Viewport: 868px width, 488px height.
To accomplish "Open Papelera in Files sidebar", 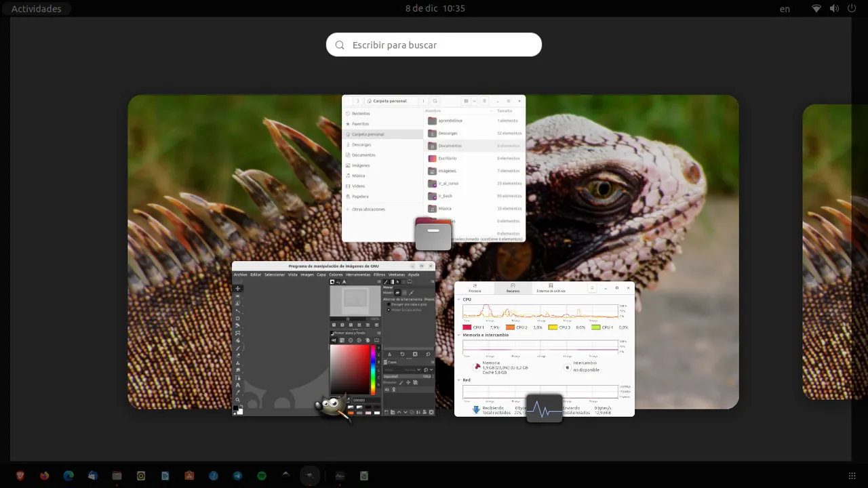I will [383, 197].
